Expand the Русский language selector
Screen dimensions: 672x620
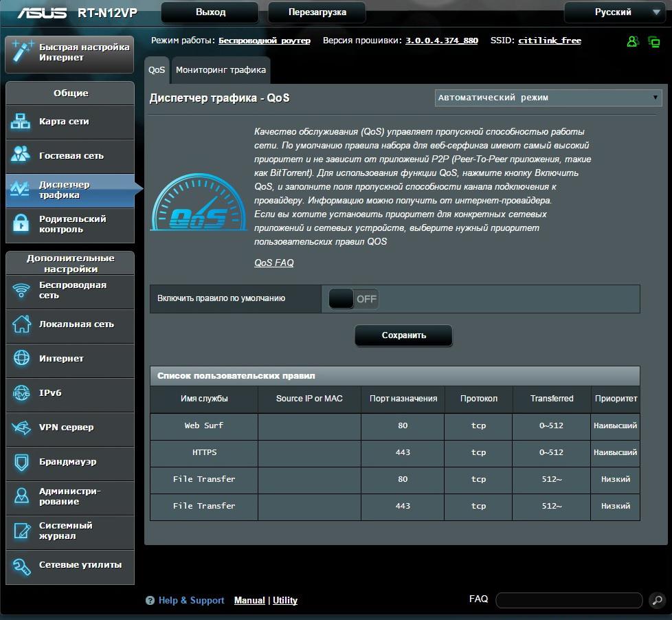coord(614,12)
